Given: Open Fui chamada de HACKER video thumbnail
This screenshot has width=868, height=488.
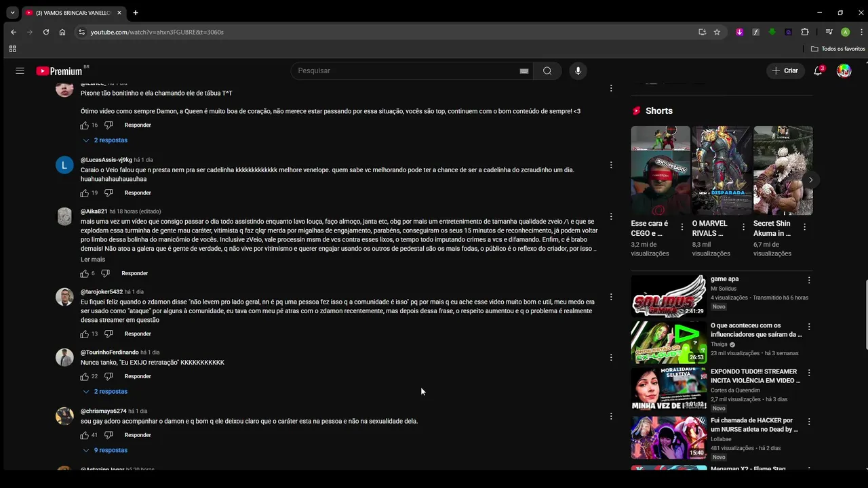Looking at the screenshot, I should (669, 437).
